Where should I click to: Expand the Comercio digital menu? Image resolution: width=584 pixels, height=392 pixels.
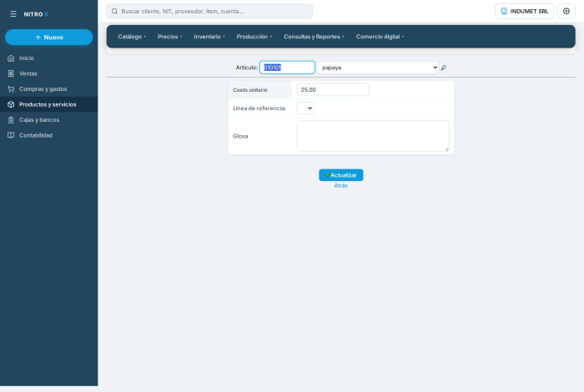coord(380,37)
